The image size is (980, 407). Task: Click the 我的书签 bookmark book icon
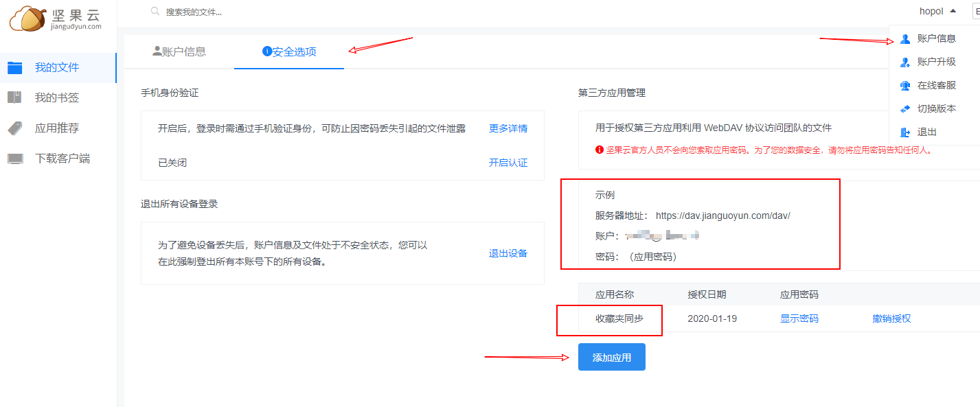(x=15, y=97)
